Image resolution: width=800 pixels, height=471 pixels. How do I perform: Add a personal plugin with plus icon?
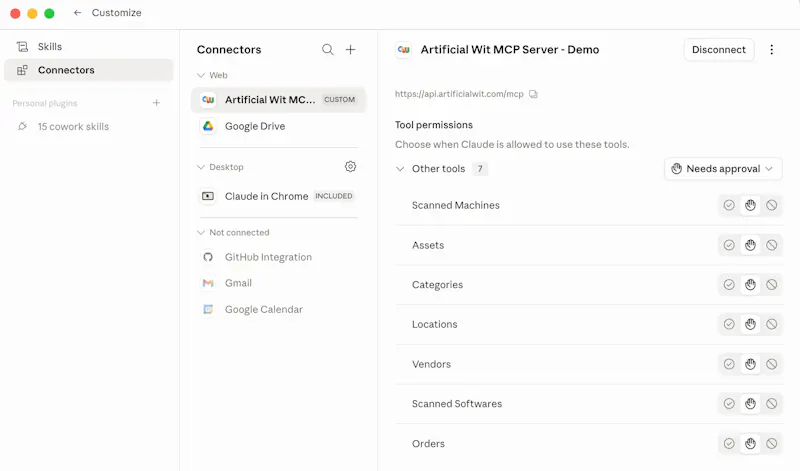coord(157,103)
